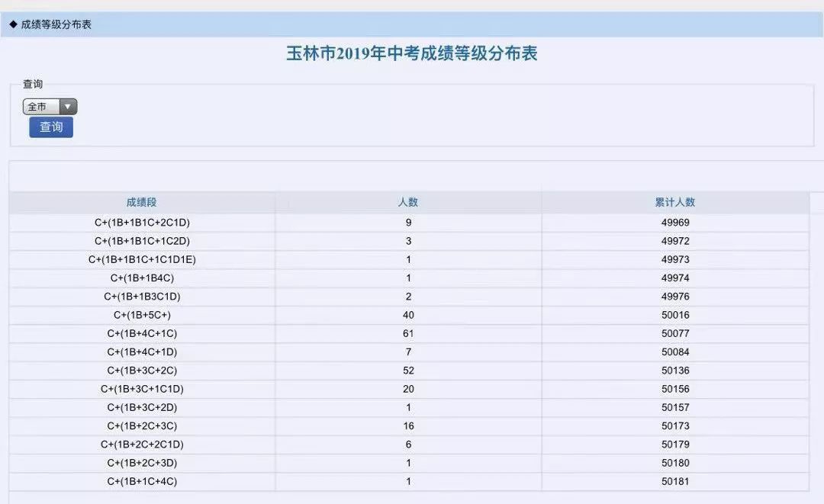Select row C+(1B+1B4C)

(x=409, y=278)
